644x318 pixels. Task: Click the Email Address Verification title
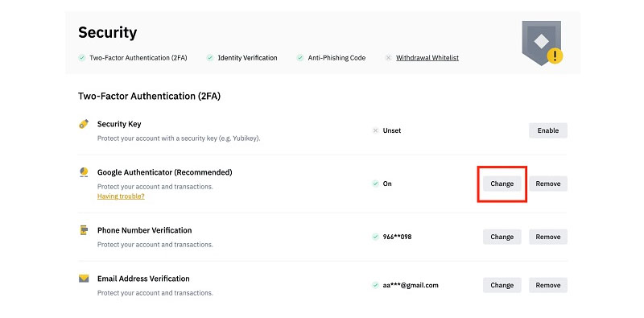click(143, 279)
